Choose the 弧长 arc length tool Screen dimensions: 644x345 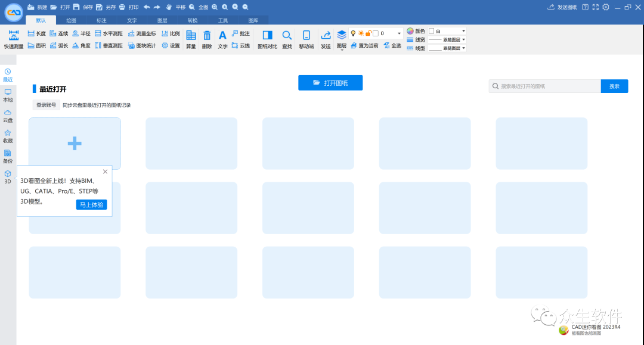(x=58, y=45)
